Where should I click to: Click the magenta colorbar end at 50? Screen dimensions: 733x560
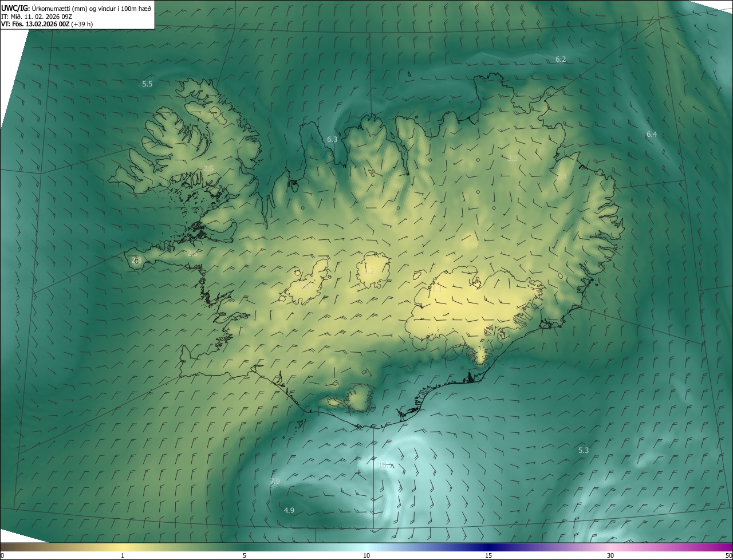[x=728, y=547]
